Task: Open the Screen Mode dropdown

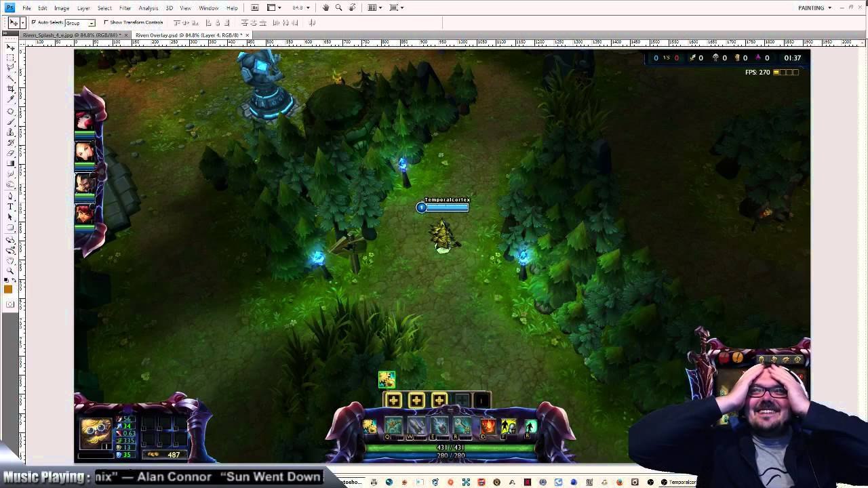Action: click(x=397, y=7)
